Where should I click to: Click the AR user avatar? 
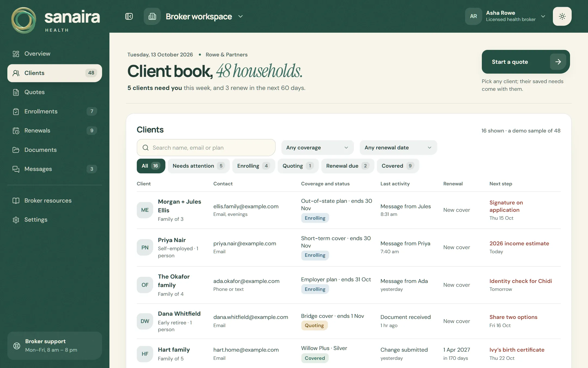tap(473, 16)
